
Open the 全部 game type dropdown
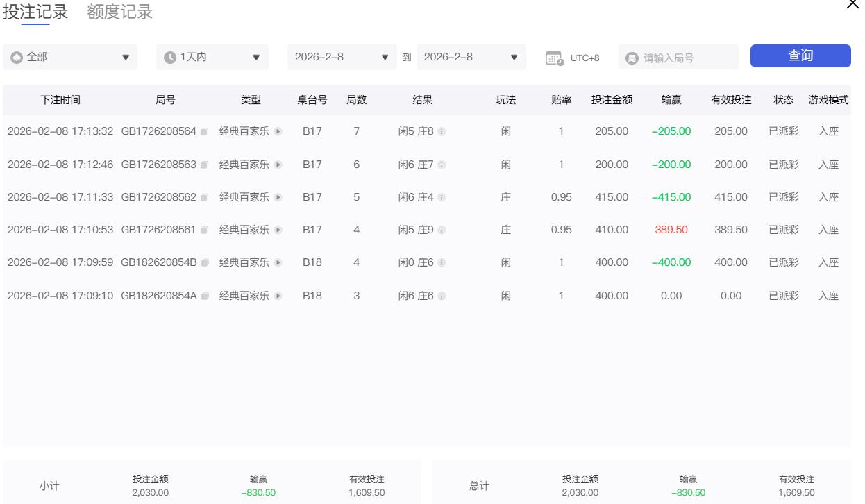point(70,58)
